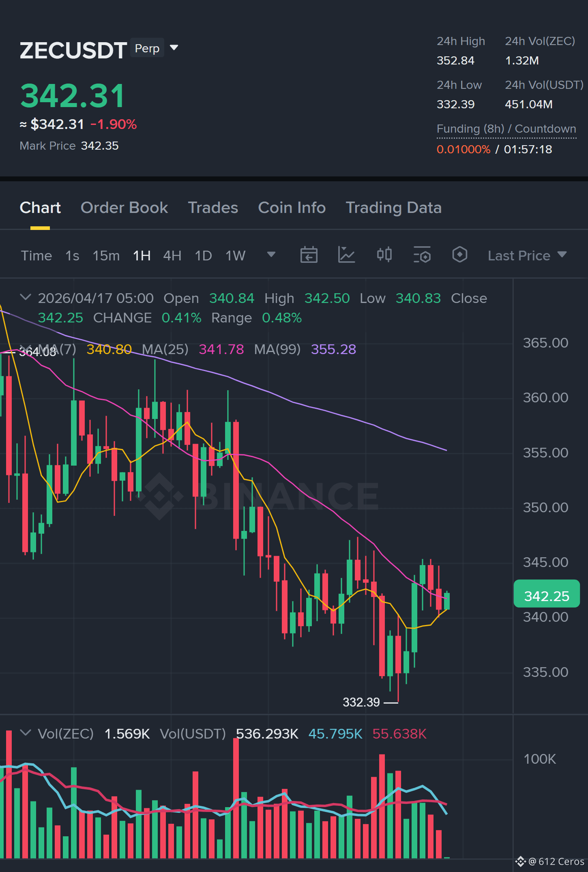Image resolution: width=588 pixels, height=872 pixels.
Task: Switch to the Trading Data tab
Action: [393, 208]
